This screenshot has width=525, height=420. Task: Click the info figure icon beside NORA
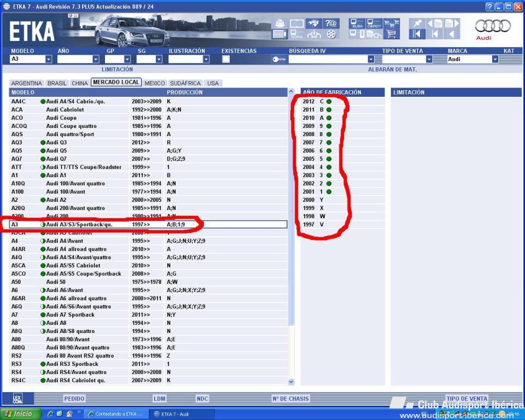pos(314,34)
